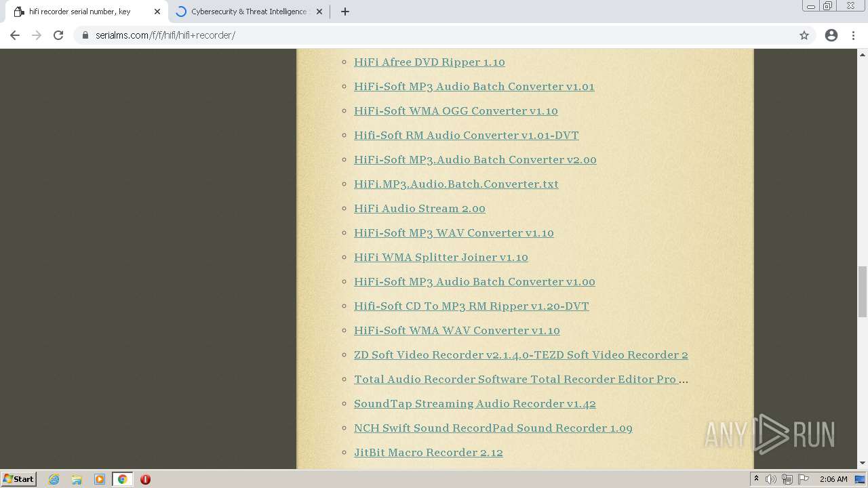The image size is (868, 488).
Task: Open HiFi-Soft WMA OGG Converter v1.10
Action: (456, 110)
